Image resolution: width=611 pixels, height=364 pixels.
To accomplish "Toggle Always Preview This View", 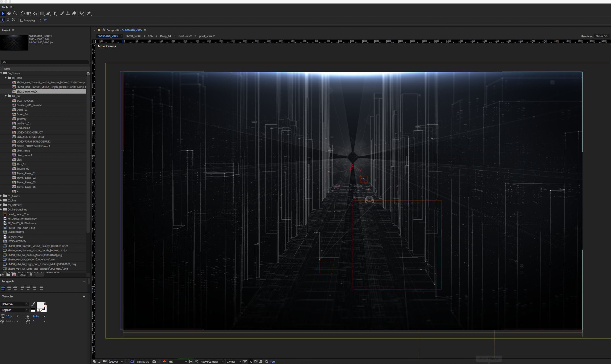I will pyautogui.click(x=94, y=362).
